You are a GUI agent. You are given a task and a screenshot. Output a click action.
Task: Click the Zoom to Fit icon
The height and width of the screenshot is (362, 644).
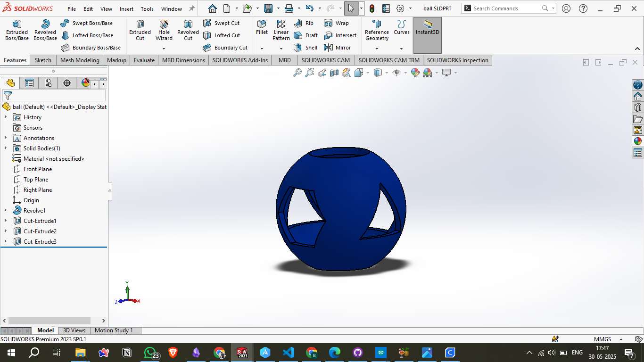coord(297,73)
